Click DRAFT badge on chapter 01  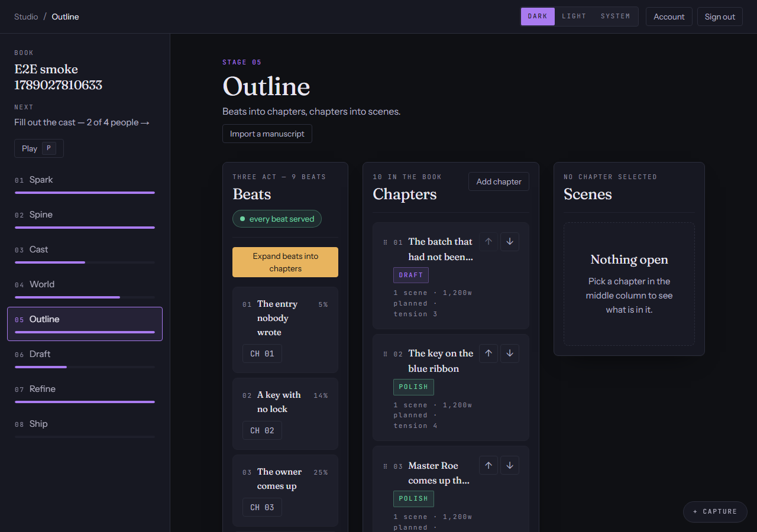(x=411, y=275)
